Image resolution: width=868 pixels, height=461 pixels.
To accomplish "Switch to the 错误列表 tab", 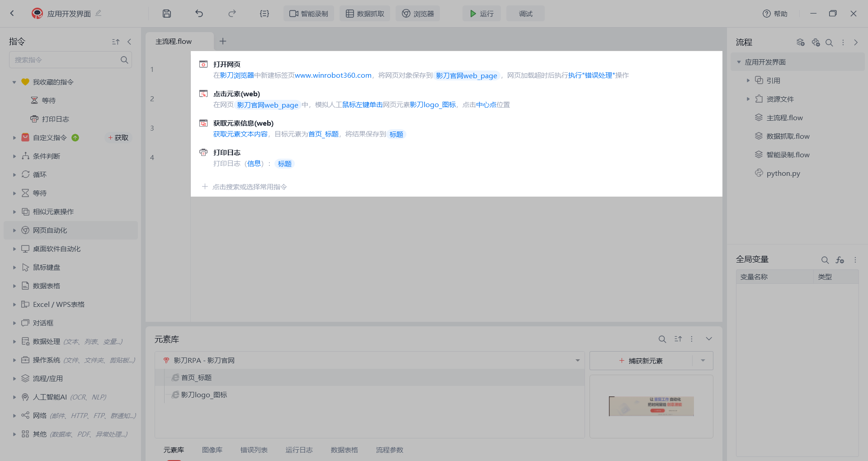I will point(254,450).
